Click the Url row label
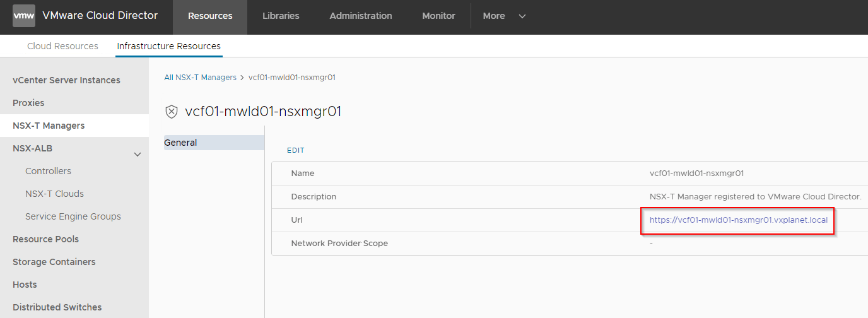868x318 pixels. click(x=297, y=220)
